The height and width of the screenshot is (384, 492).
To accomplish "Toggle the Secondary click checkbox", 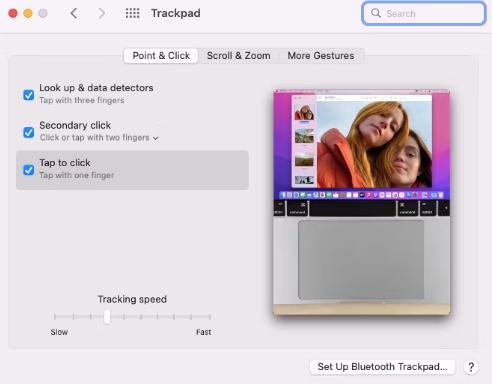I will tap(29, 132).
